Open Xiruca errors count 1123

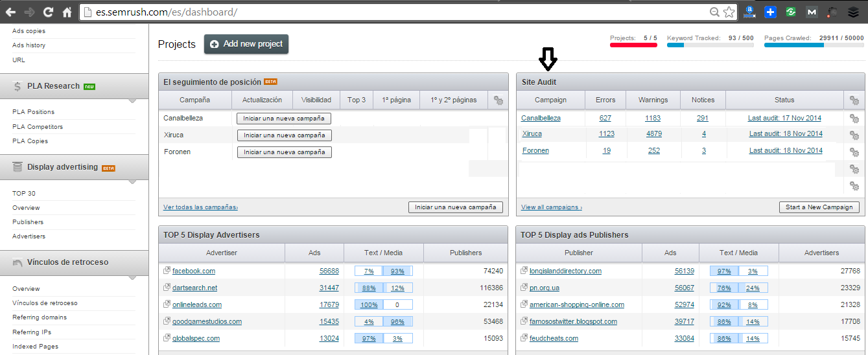[x=606, y=133]
